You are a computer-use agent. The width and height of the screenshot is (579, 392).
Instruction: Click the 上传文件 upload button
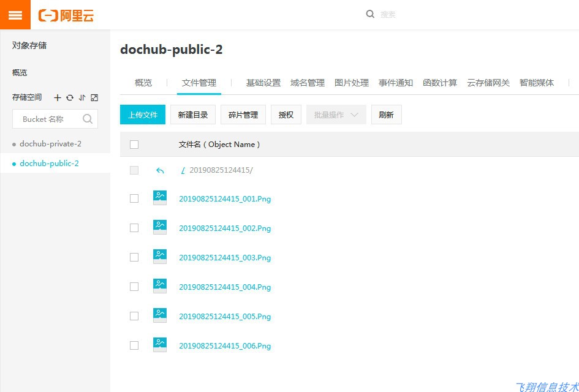pyautogui.click(x=143, y=114)
